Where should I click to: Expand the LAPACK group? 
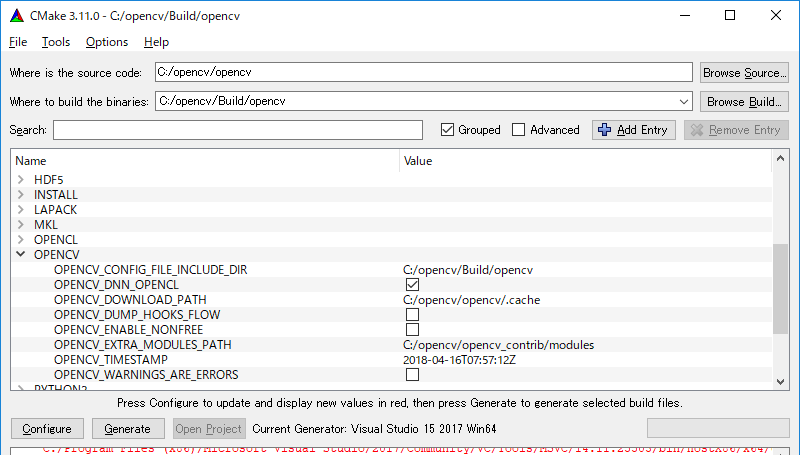click(21, 210)
